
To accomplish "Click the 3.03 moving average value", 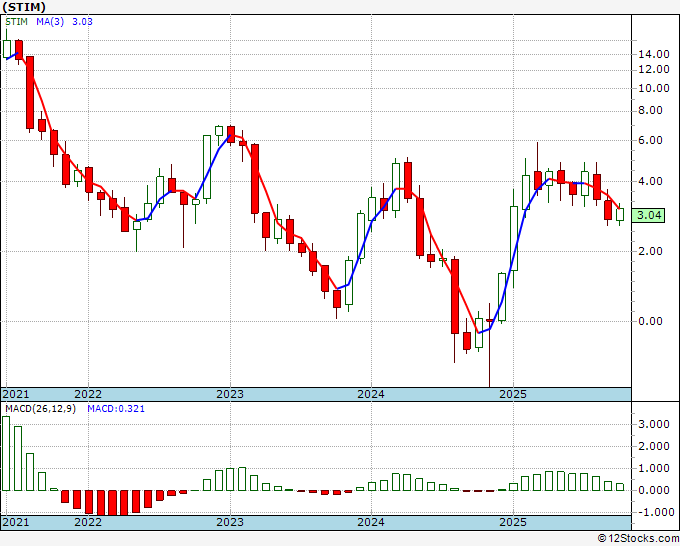I will (82, 22).
